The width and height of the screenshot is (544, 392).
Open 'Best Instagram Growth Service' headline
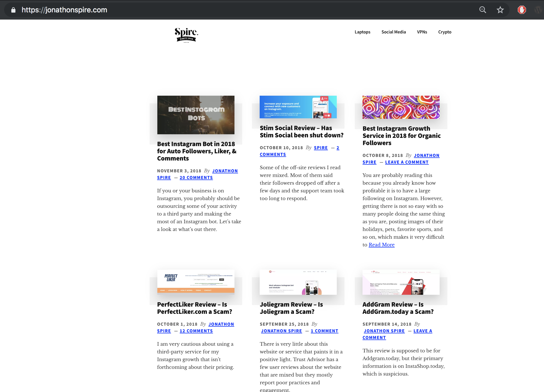pyautogui.click(x=402, y=136)
